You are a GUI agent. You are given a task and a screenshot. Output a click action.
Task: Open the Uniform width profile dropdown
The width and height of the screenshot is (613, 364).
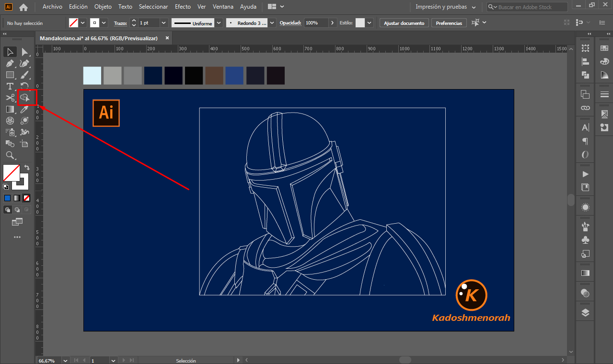pos(219,23)
